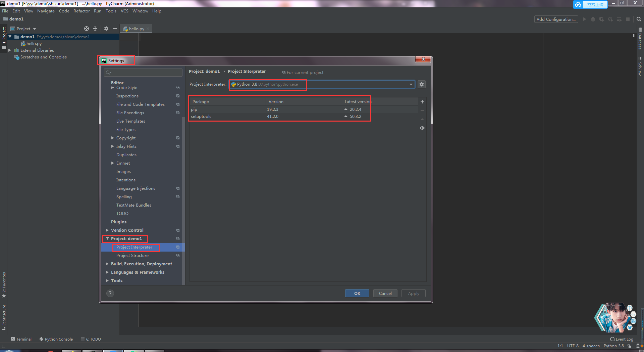Click the Version column header

(x=304, y=102)
